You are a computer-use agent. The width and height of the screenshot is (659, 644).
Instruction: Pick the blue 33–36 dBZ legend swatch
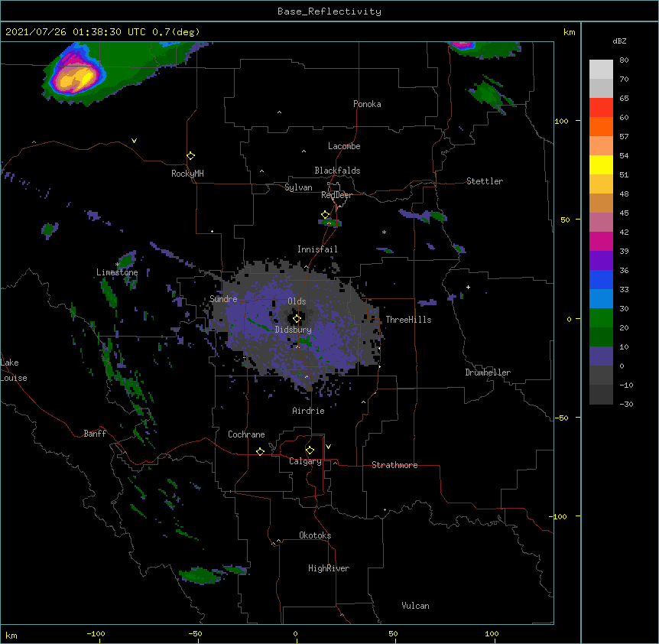point(601,279)
